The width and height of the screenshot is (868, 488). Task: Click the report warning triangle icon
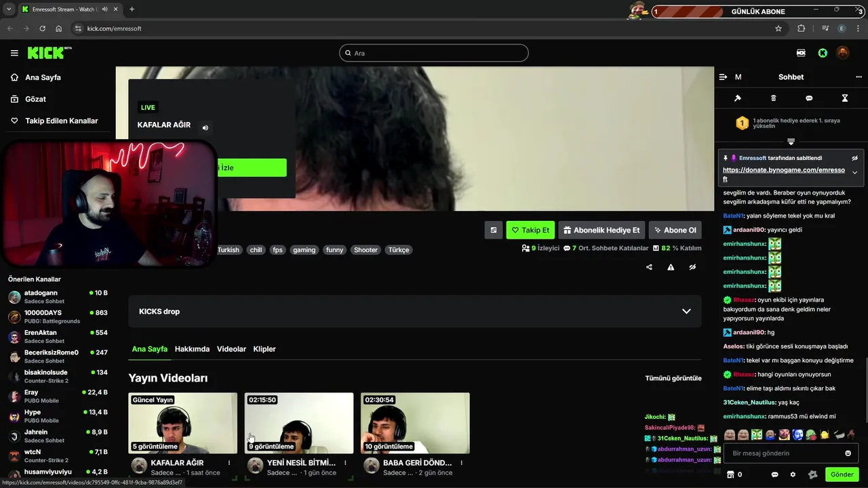click(x=671, y=267)
